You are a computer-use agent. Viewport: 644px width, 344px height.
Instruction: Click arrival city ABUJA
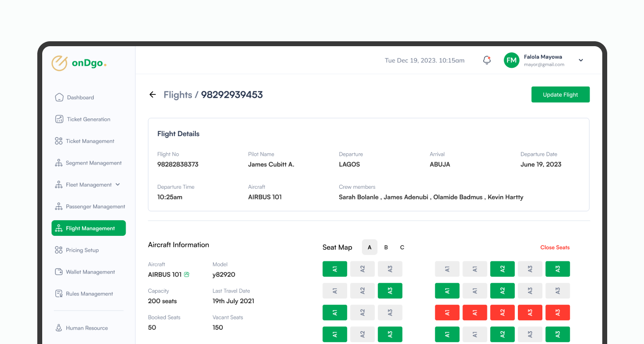[x=440, y=164]
